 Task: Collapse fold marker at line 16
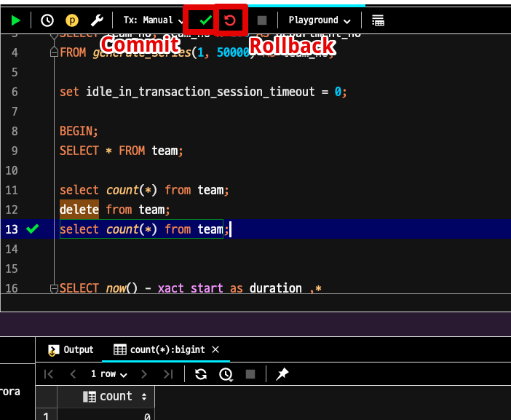point(54,288)
